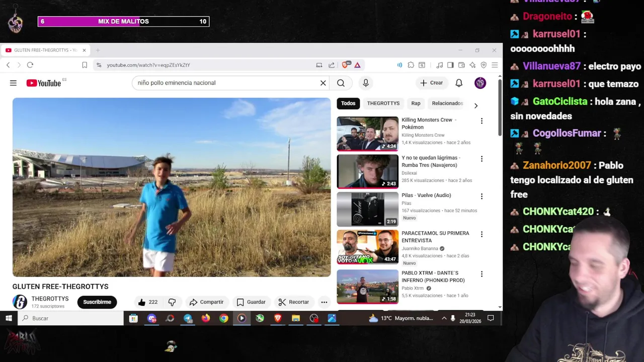Open Killing Monsters Crew Pokémon thumbnail
This screenshot has height=362, width=644.
[x=367, y=134]
